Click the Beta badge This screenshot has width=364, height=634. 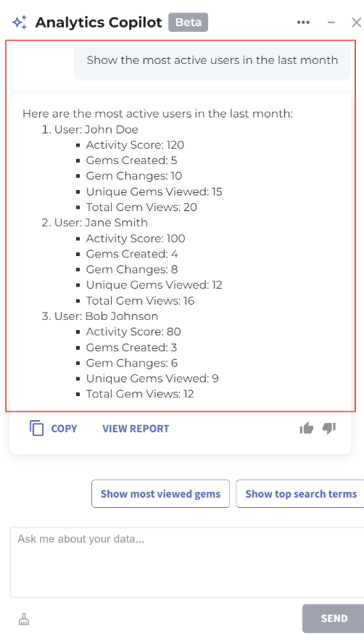point(189,22)
